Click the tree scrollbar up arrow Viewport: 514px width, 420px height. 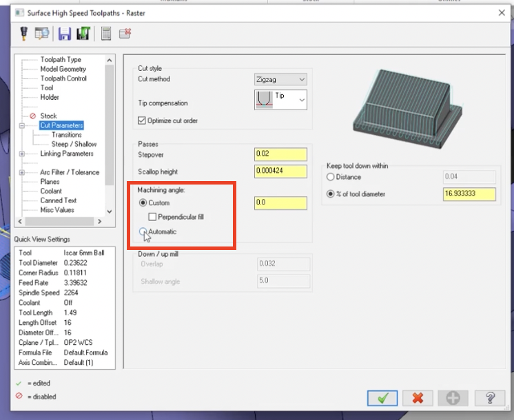point(110,61)
